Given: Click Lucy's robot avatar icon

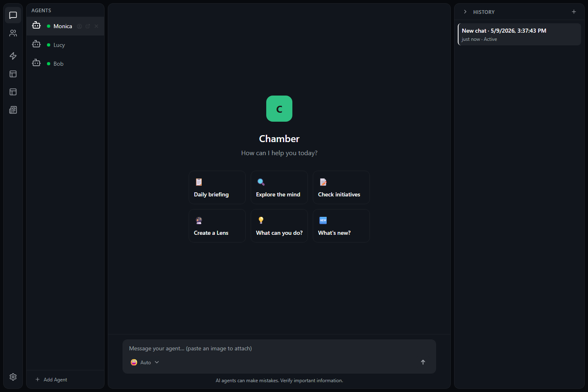Looking at the screenshot, I should [x=36, y=44].
